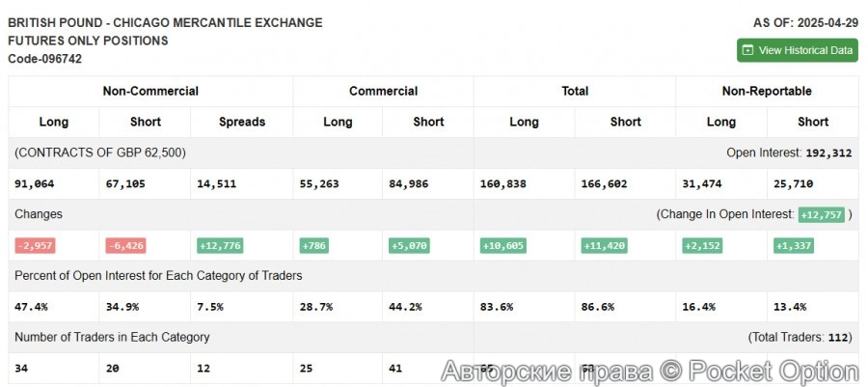
Task: Click the calendar icon in View Historical Data
Action: (x=747, y=50)
